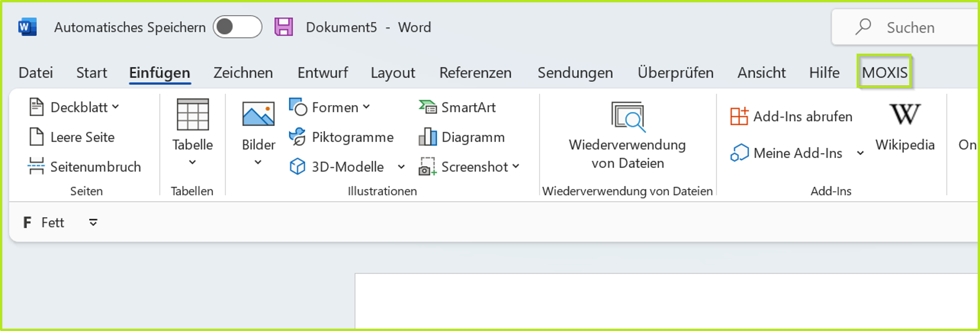Click Leere Seite to insert blank page

click(x=82, y=137)
